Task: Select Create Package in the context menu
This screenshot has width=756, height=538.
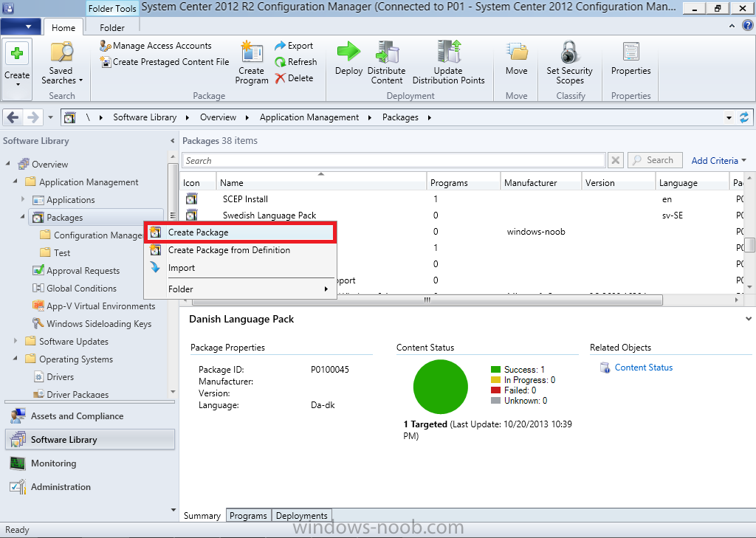Action: click(240, 232)
